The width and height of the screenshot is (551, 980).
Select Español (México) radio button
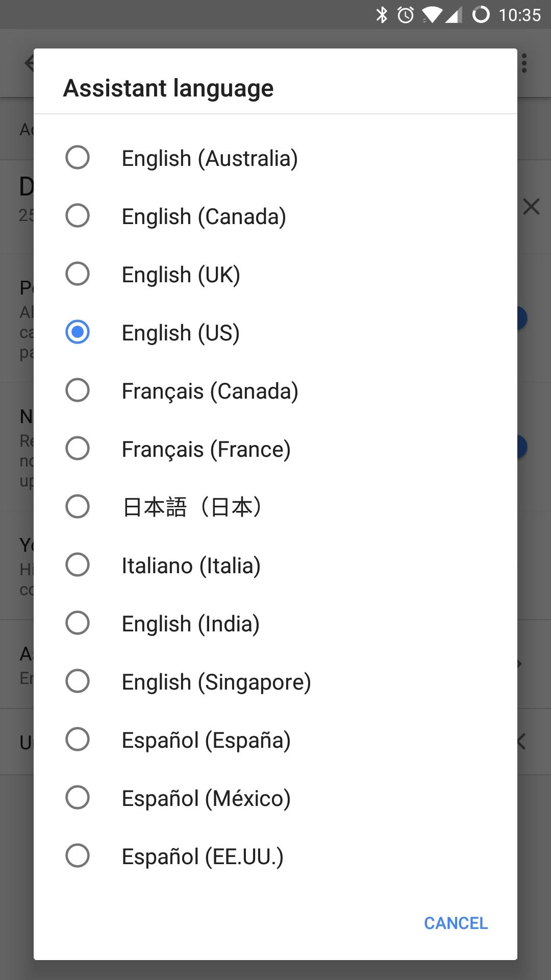78,798
